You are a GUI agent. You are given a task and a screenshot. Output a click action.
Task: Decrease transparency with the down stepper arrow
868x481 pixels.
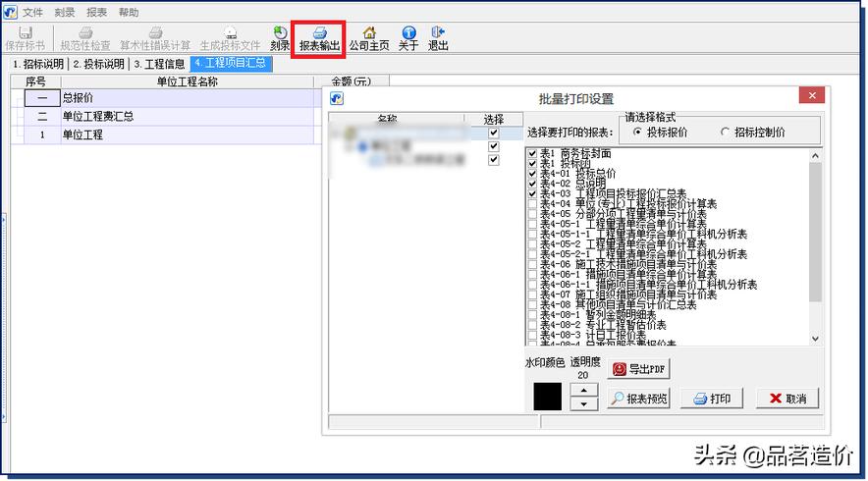583,403
